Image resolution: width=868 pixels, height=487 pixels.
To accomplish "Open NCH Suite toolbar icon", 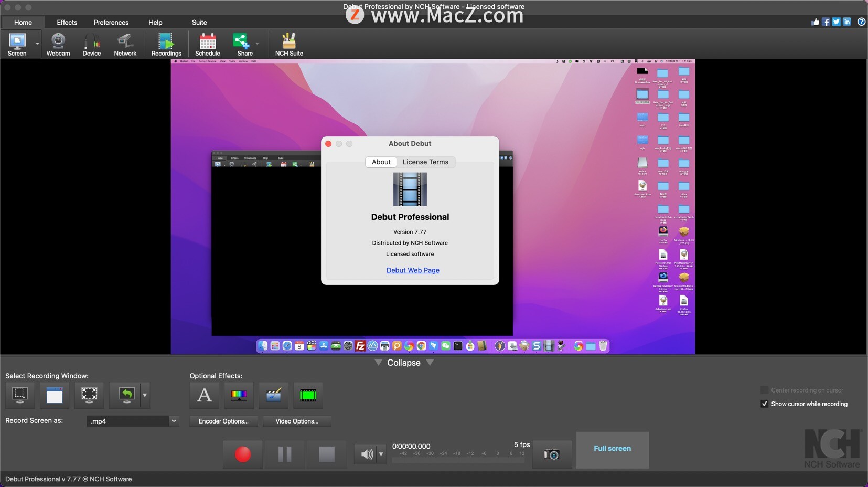I will click(289, 44).
